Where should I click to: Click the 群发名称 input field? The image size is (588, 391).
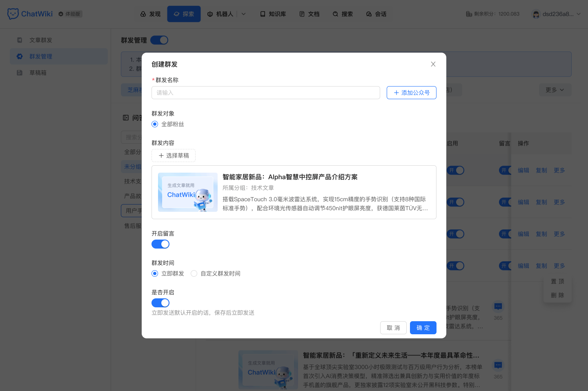point(266,93)
